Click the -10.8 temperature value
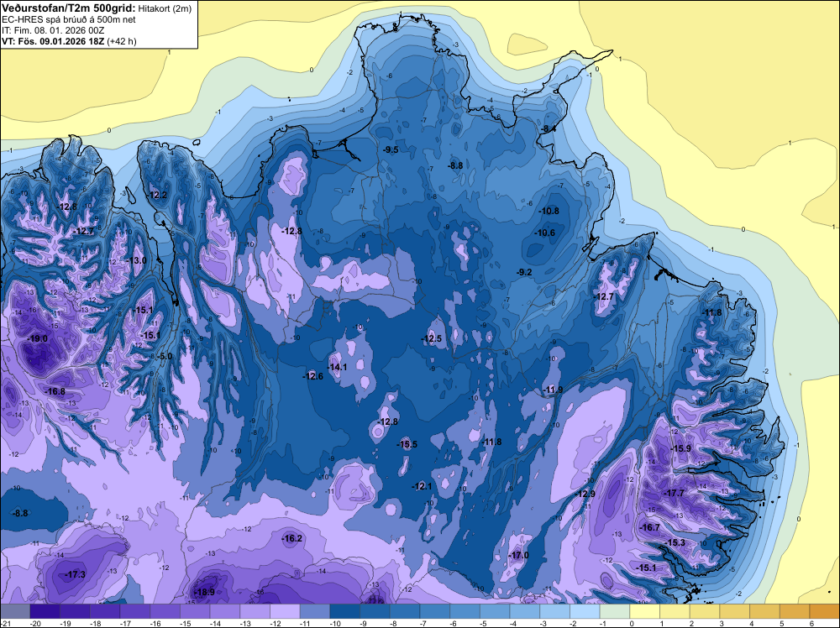This screenshot has height=628, width=840. point(549,212)
